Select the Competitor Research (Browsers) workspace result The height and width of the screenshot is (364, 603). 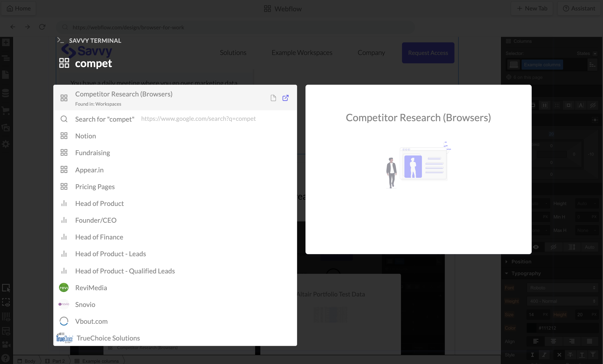coord(175,98)
